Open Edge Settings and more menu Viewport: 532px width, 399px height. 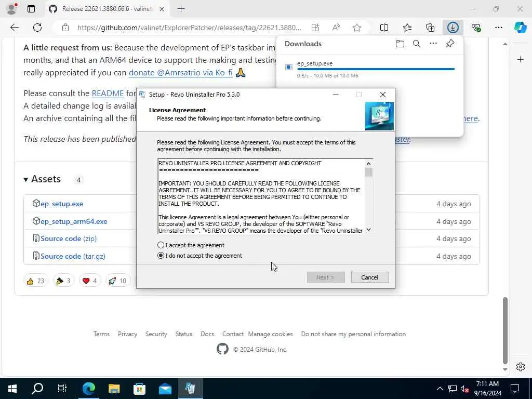click(x=498, y=28)
